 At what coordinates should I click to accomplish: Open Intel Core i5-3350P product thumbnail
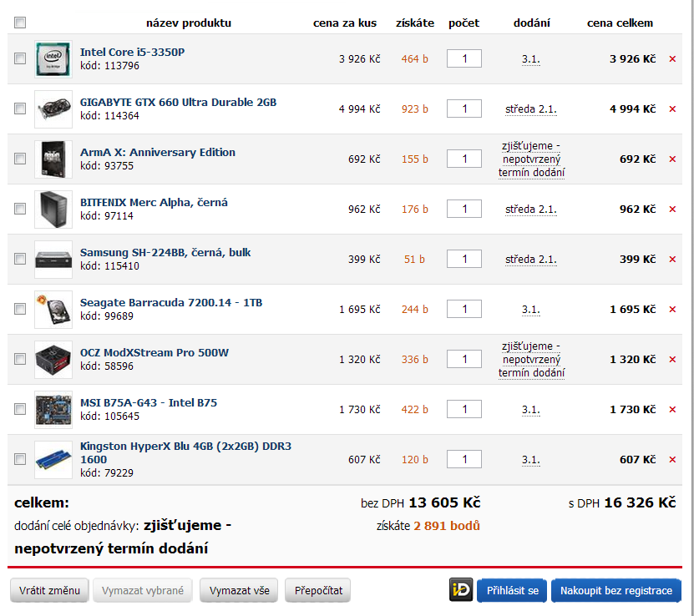tap(53, 58)
